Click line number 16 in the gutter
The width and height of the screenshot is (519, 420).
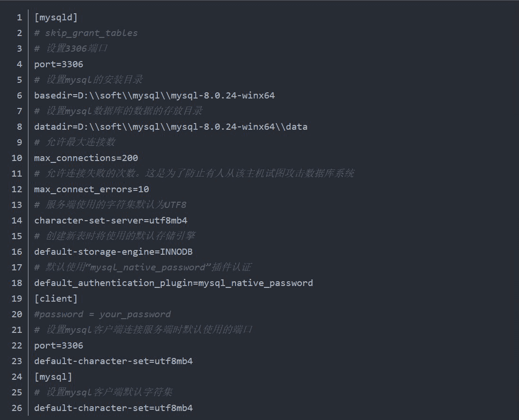pyautogui.click(x=17, y=252)
